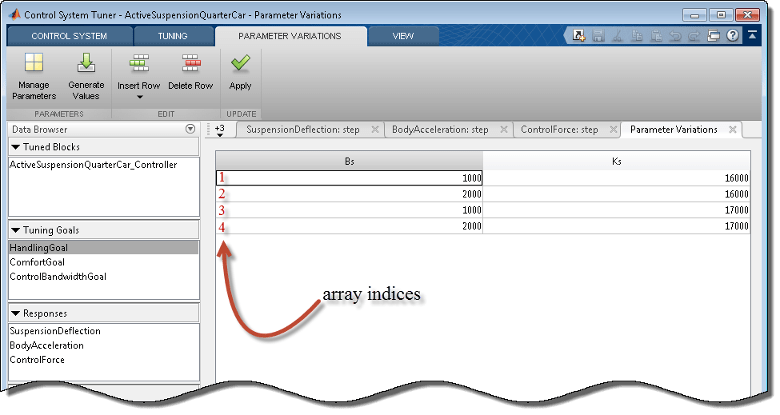Click the Delete Row icon
Screen dimensions: 780x415
pos(191,64)
